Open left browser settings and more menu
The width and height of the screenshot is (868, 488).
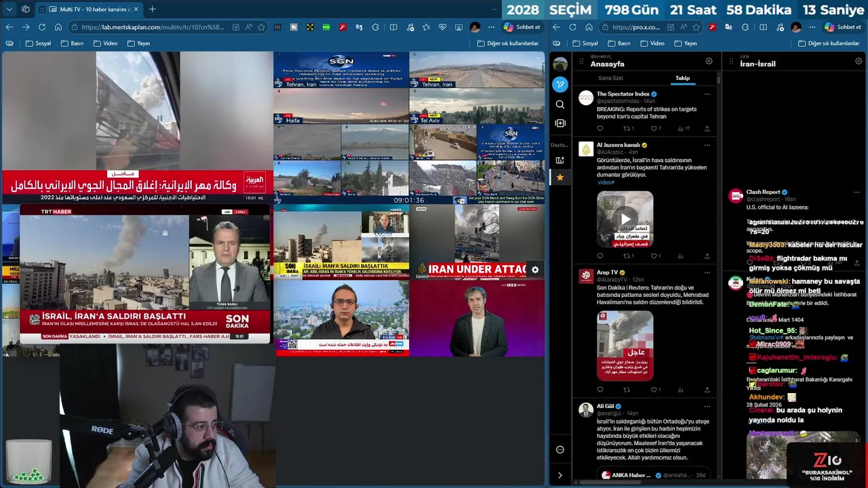point(491,27)
